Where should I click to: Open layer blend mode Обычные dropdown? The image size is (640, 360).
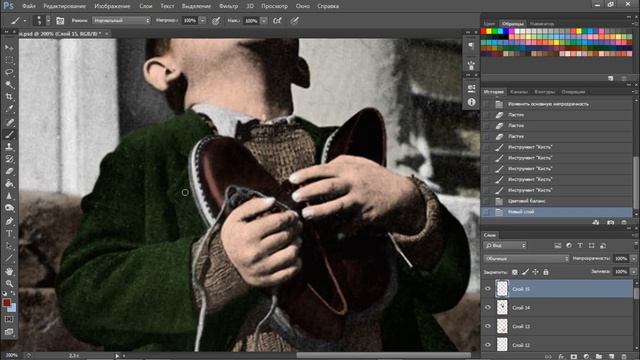pos(526,258)
